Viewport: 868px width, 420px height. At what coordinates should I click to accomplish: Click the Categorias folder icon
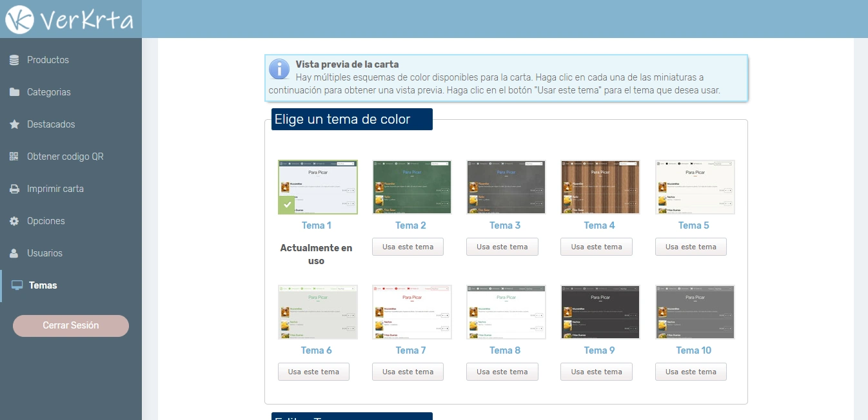point(14,92)
